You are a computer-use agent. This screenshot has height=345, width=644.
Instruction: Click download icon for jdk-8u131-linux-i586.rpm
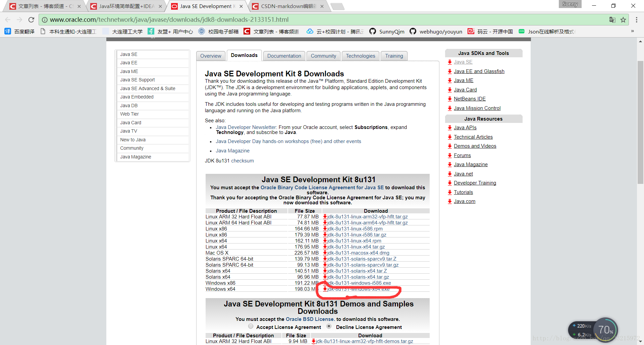click(x=325, y=229)
